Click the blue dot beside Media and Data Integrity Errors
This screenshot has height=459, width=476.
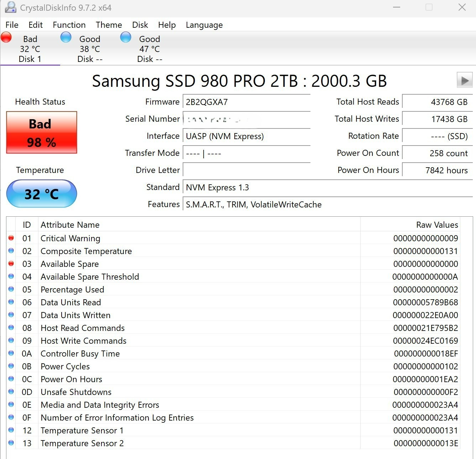[x=11, y=405]
